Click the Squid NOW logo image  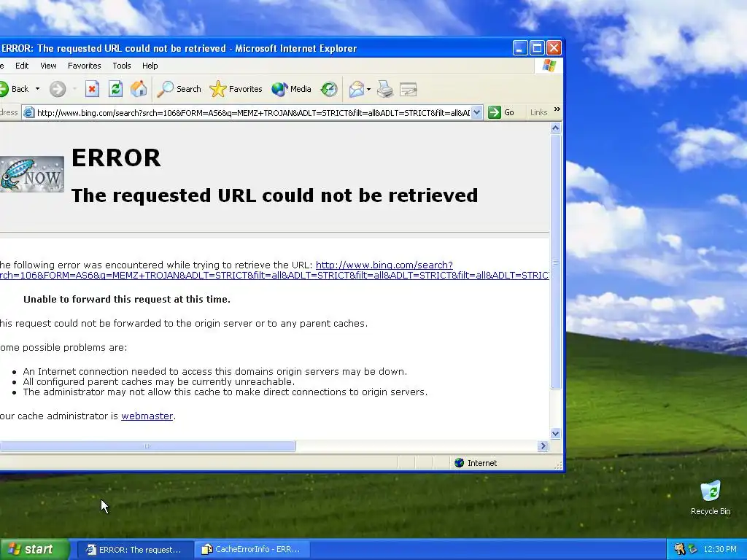pyautogui.click(x=31, y=175)
